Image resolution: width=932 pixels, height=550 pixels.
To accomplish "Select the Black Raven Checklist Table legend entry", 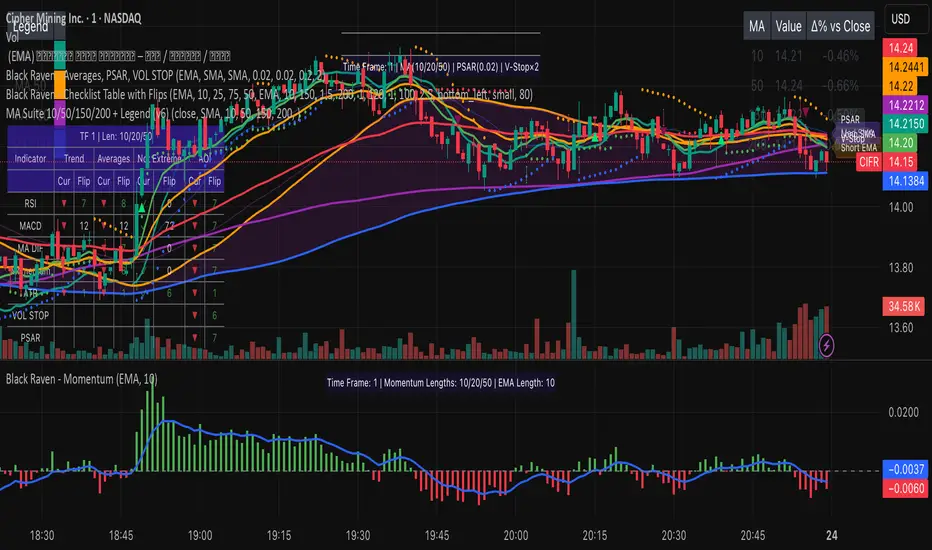I will 269,95.
